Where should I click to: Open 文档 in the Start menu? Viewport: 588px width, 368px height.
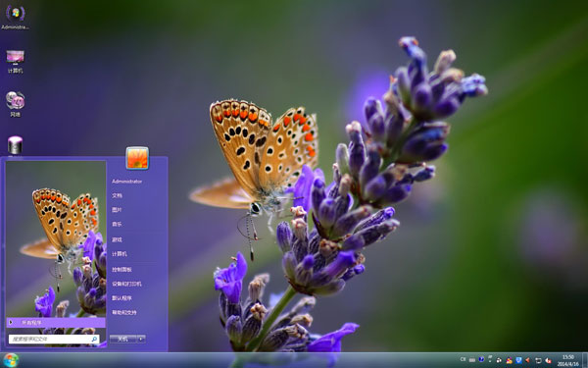pyautogui.click(x=117, y=195)
